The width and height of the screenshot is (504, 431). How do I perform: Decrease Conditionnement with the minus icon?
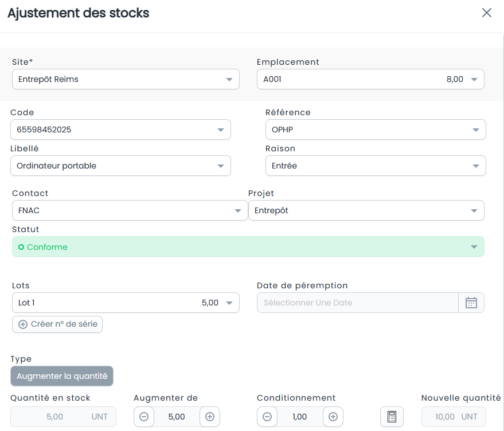pyautogui.click(x=267, y=417)
